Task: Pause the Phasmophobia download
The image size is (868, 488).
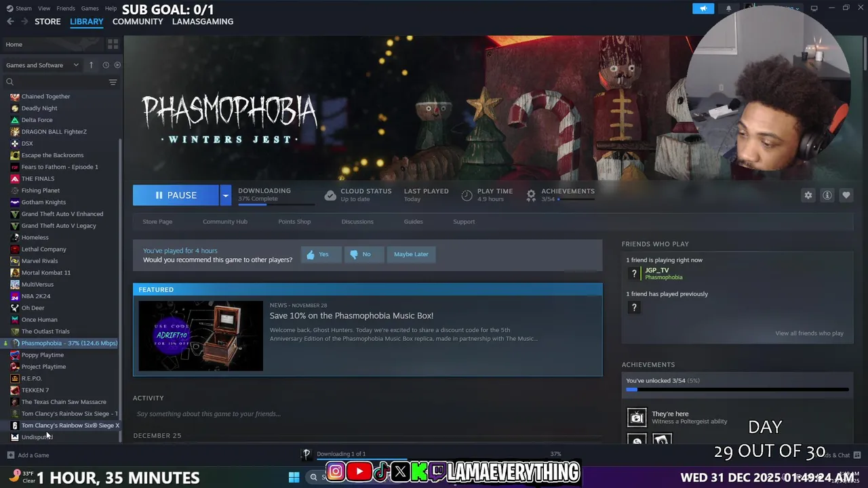Action: point(176,195)
